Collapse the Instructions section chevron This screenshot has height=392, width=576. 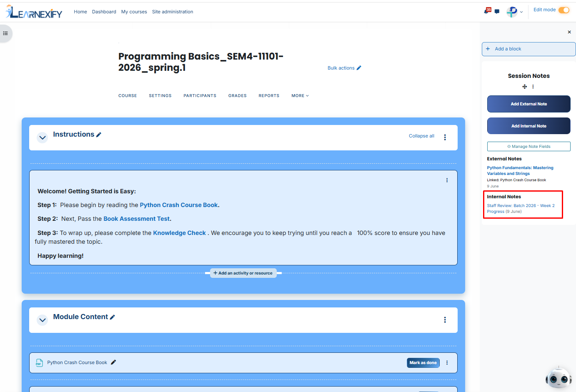click(x=43, y=137)
